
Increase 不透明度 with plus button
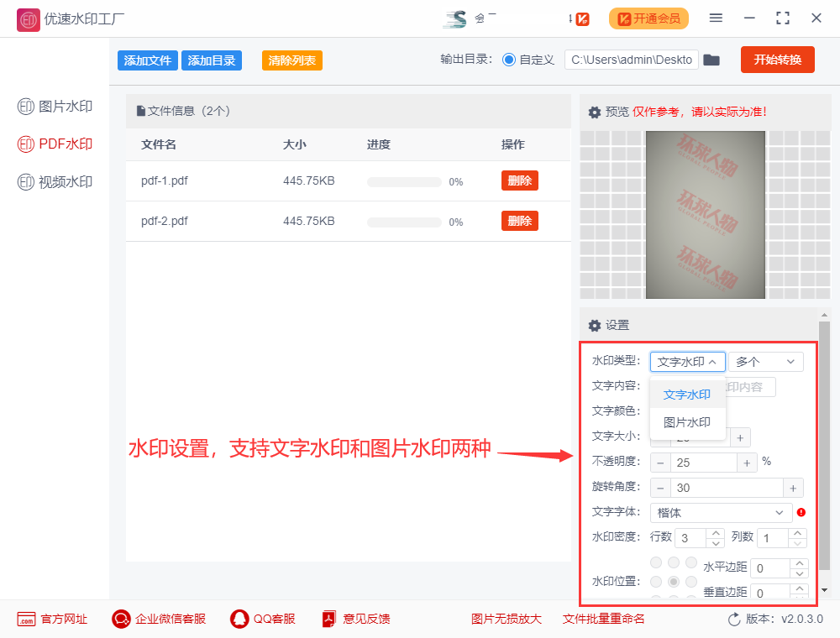747,463
